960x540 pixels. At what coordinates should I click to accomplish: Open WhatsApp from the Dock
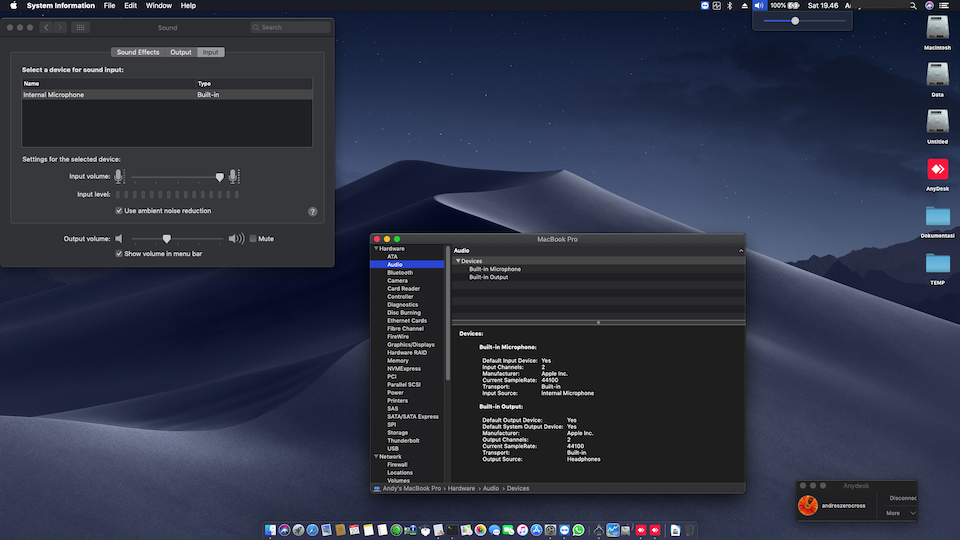[x=578, y=529]
